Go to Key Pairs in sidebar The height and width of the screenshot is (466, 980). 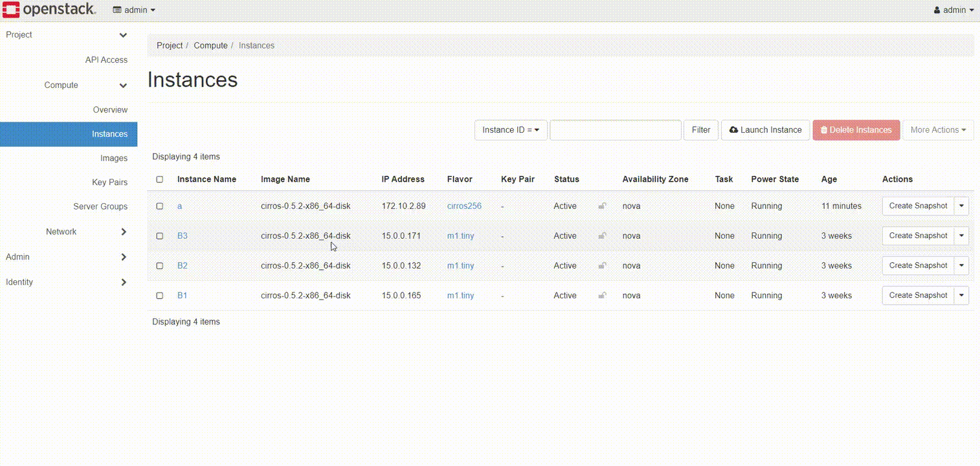pyautogui.click(x=110, y=183)
